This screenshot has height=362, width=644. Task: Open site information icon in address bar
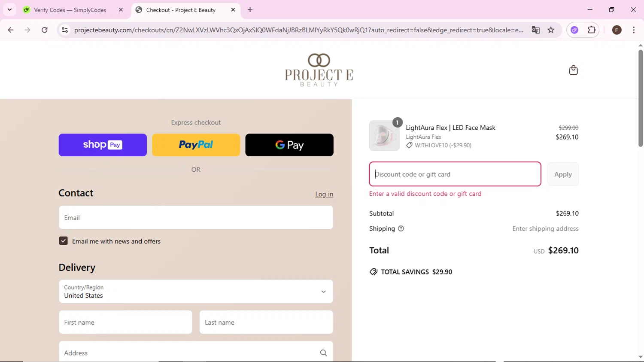[65, 30]
